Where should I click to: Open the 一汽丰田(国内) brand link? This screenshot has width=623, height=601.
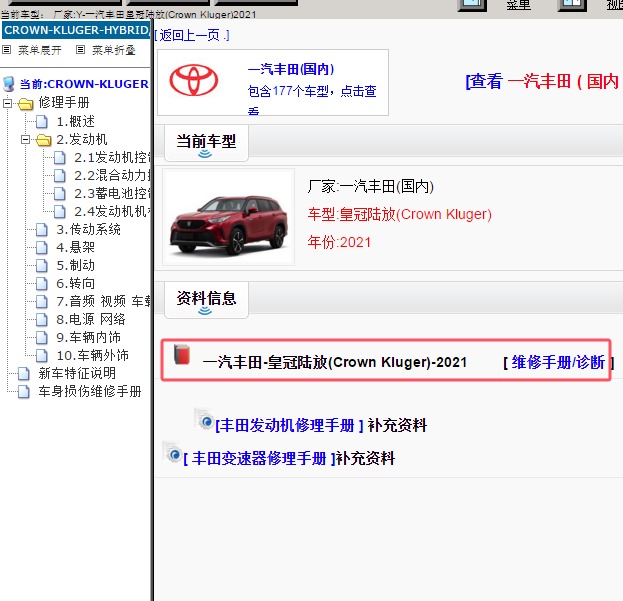pyautogui.click(x=291, y=69)
